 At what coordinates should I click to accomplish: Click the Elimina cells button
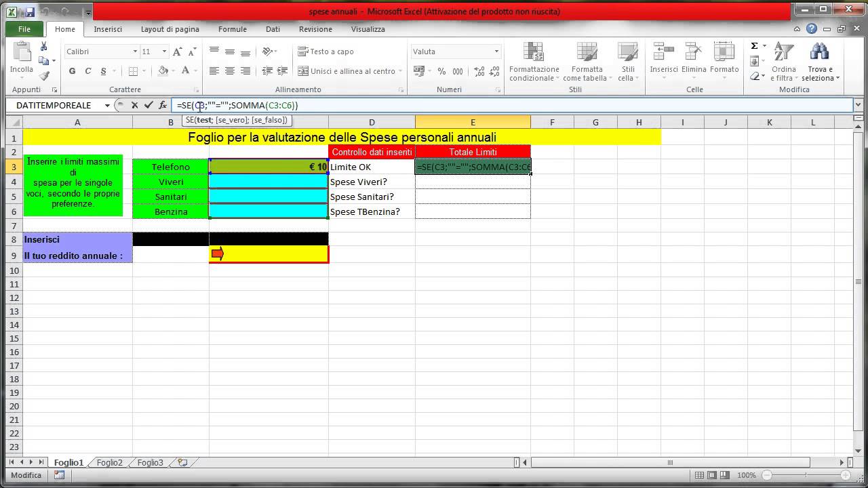(694, 58)
